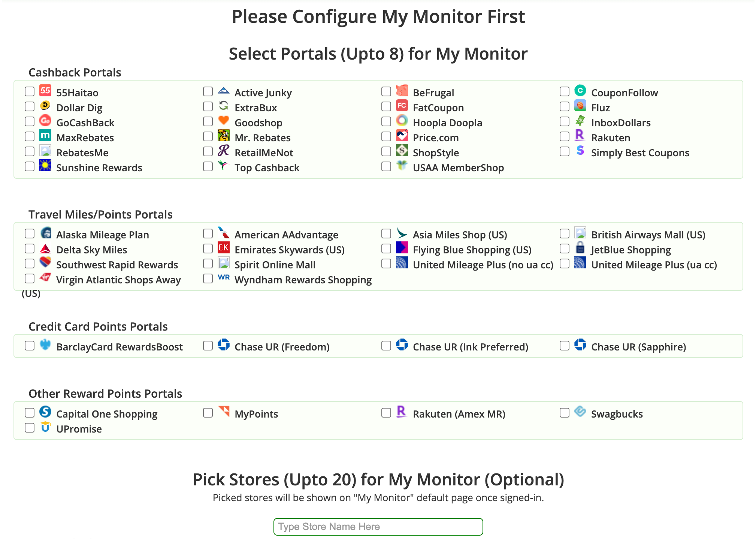Click the Rakuten purple R icon

(580, 136)
